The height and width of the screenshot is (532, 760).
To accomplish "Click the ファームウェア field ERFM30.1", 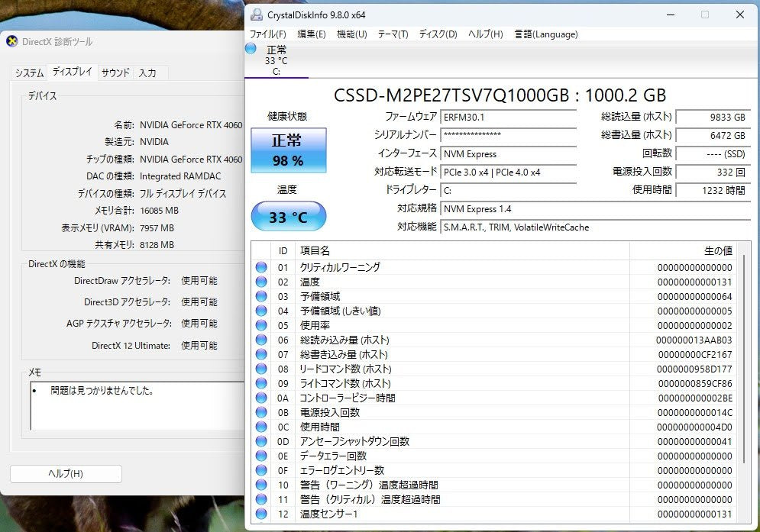I will [x=509, y=118].
